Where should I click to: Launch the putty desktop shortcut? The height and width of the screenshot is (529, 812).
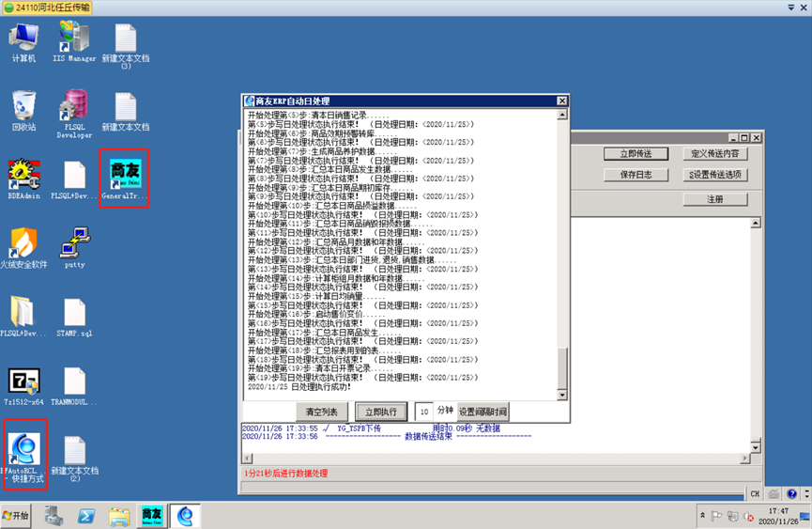tap(74, 248)
